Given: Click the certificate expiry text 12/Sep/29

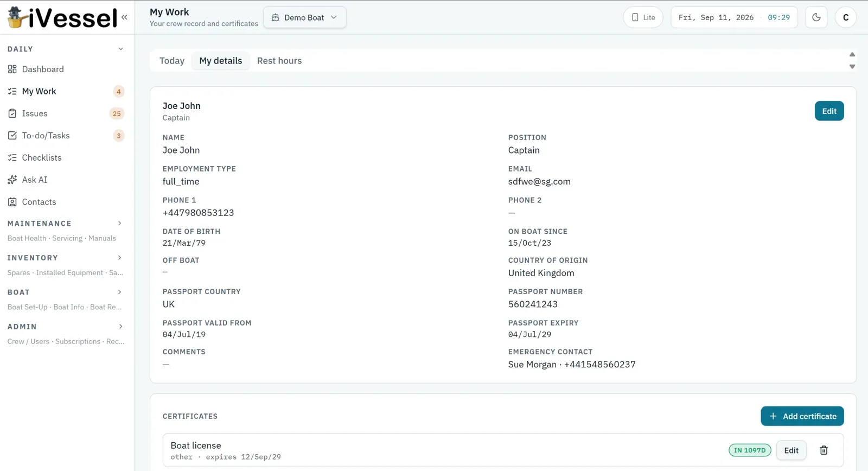Looking at the screenshot, I should (x=261, y=457).
